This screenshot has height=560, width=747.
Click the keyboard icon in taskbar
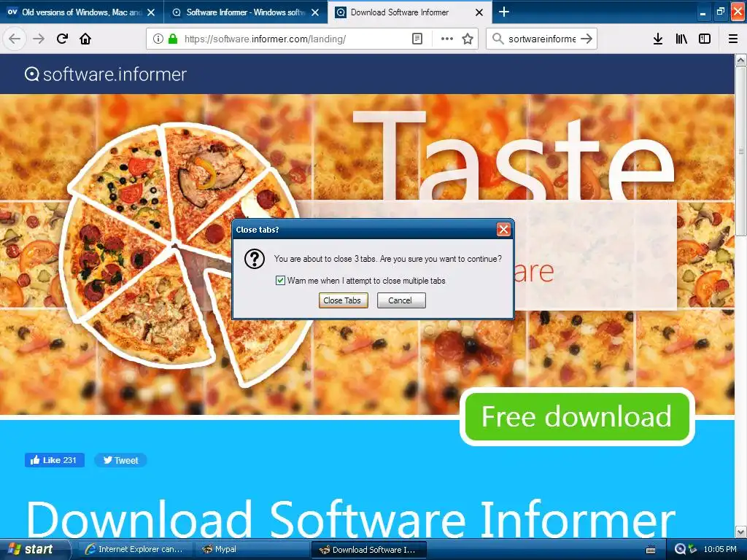point(650,550)
